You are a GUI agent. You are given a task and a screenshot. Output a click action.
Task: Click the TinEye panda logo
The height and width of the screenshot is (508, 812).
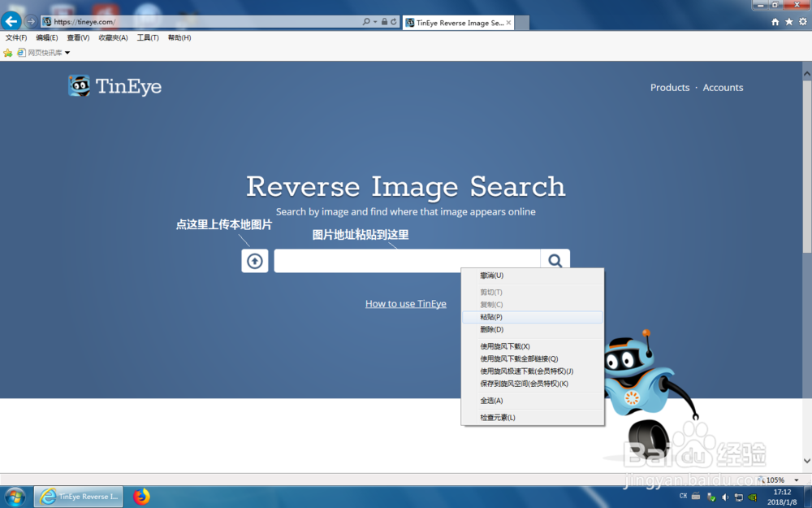click(80, 86)
